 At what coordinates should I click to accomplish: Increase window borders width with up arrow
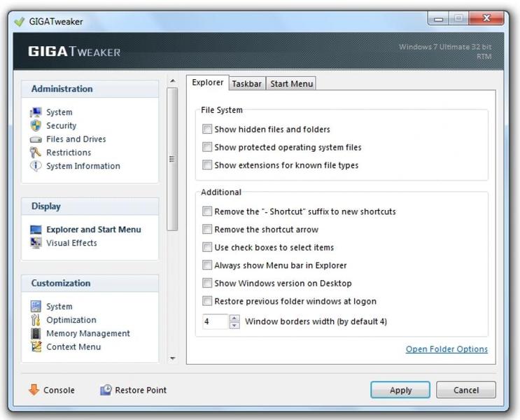pyautogui.click(x=234, y=318)
